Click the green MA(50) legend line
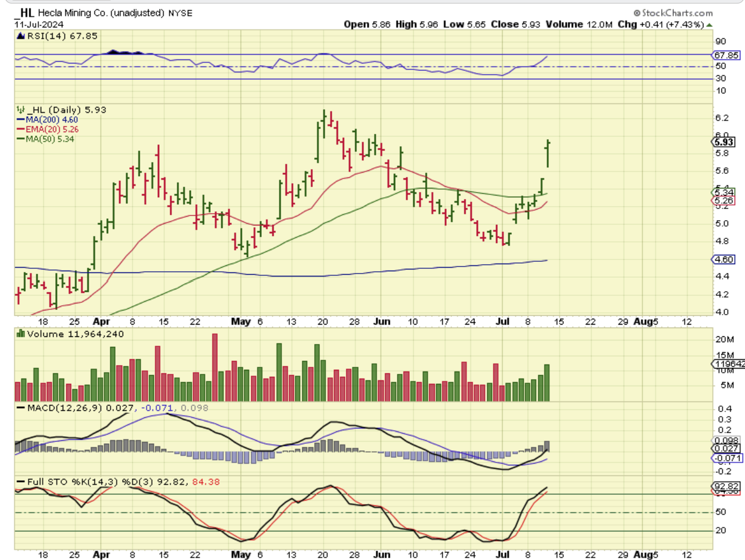Image resolution: width=745 pixels, height=560 pixels. (21, 139)
